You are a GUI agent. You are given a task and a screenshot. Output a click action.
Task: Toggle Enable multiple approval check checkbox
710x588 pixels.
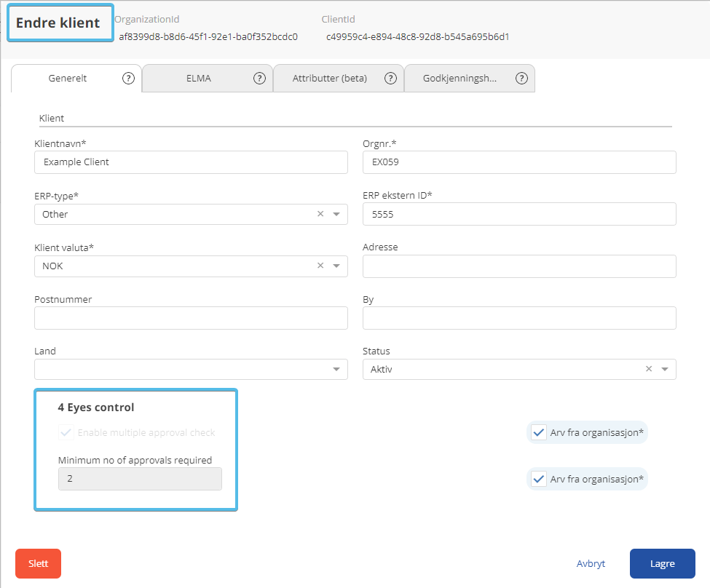tap(66, 433)
